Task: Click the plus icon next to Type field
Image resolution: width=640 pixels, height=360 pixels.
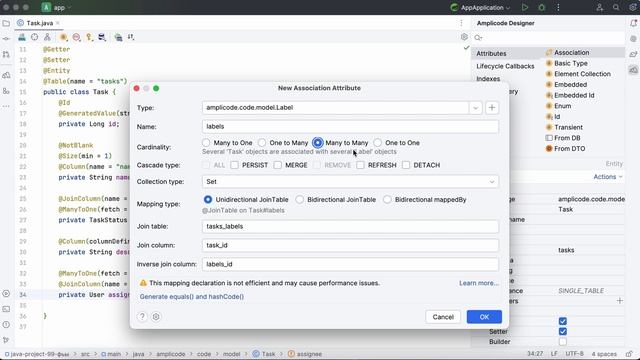Action: pos(492,108)
